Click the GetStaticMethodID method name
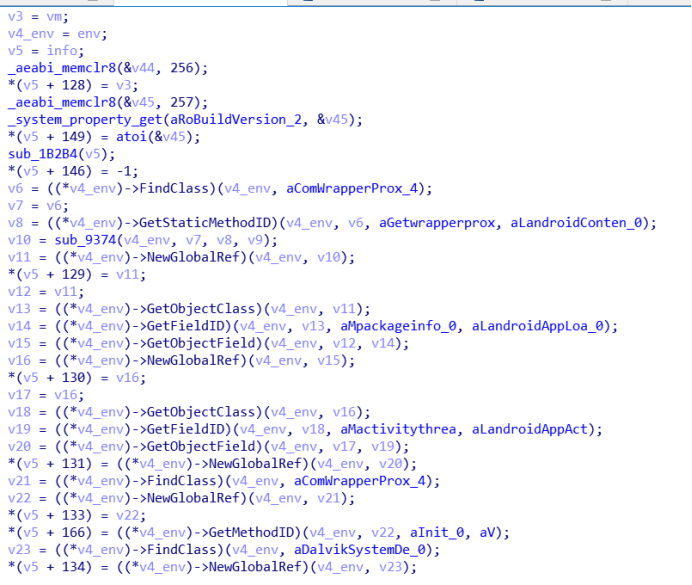 (205, 223)
